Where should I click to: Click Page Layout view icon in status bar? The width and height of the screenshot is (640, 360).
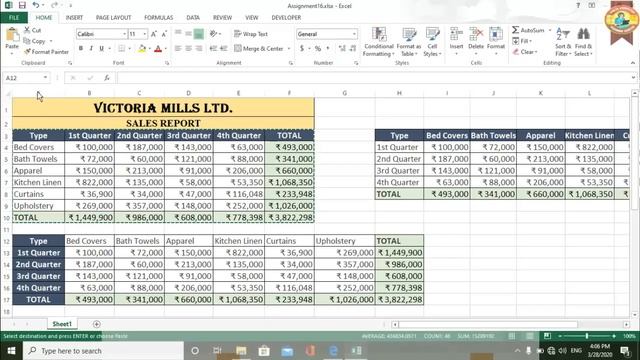pyautogui.click(x=529, y=336)
